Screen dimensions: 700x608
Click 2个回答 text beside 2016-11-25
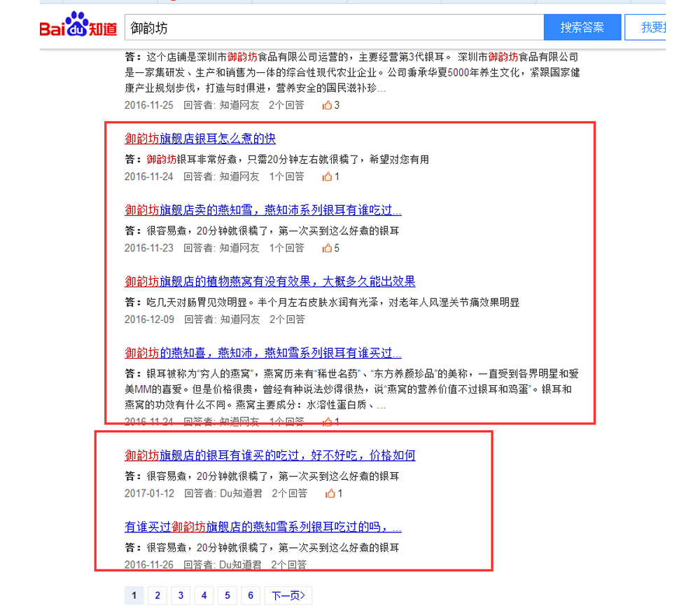point(286,105)
